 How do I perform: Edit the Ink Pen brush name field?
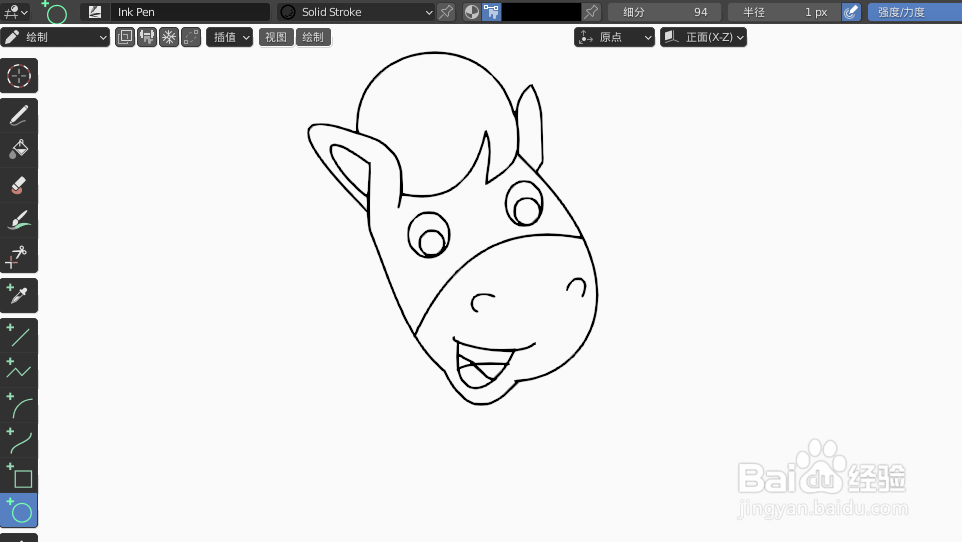189,12
